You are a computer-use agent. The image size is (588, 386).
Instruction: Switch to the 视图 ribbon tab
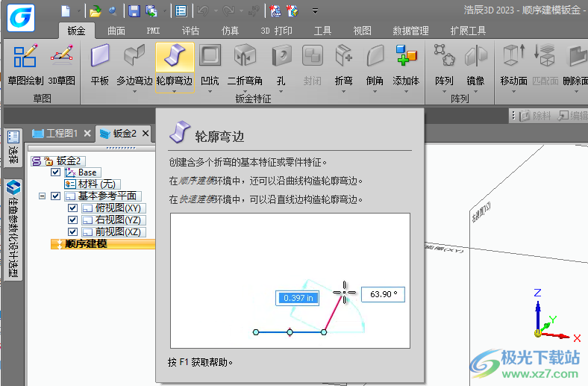click(362, 31)
